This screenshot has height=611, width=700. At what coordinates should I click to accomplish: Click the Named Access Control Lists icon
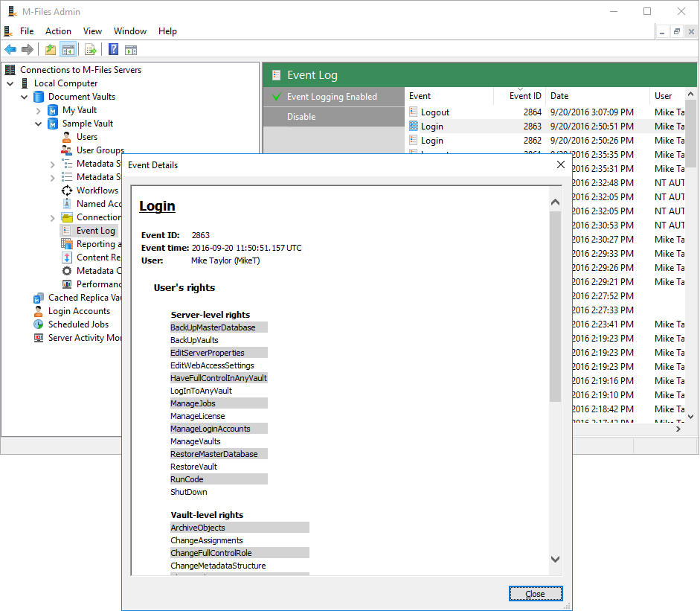point(66,204)
